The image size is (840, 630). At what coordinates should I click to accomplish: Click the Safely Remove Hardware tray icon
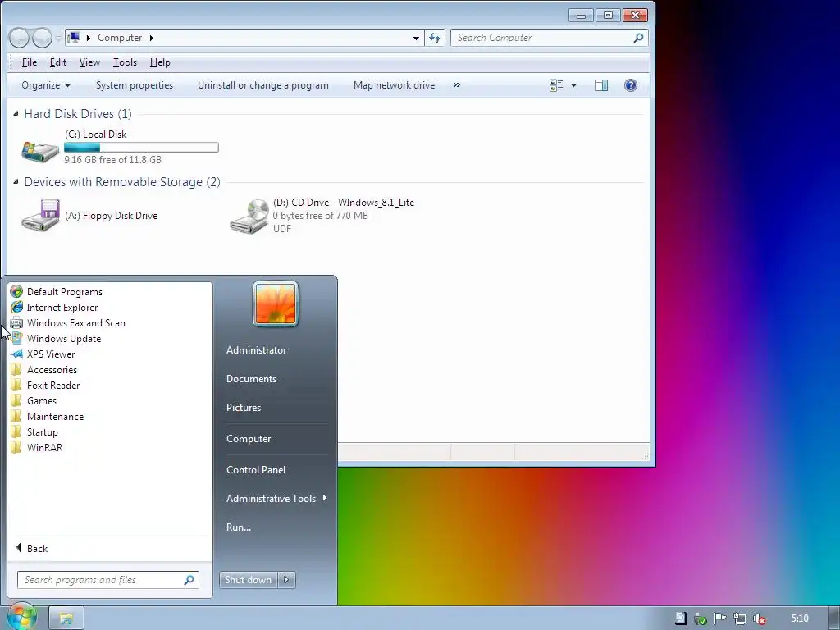[701, 619]
